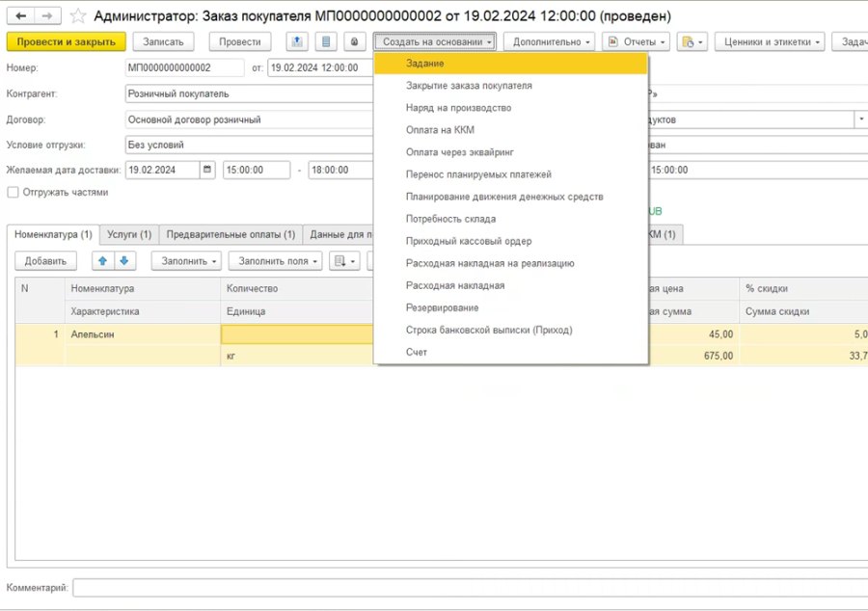The image size is (868, 611).
Task: Open the document-with-clock icon dropdown
Action: coord(692,41)
